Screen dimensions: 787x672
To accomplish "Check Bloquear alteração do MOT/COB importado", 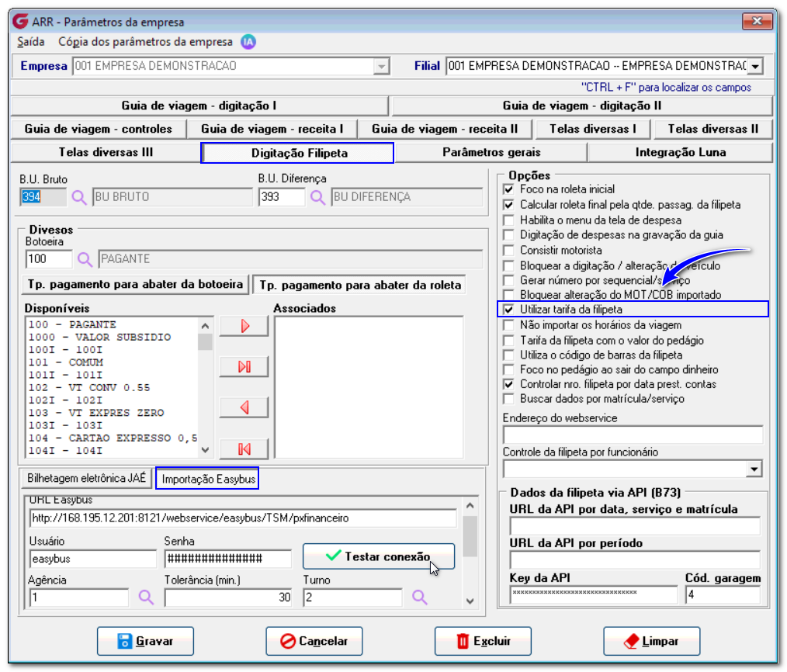I will (x=509, y=295).
